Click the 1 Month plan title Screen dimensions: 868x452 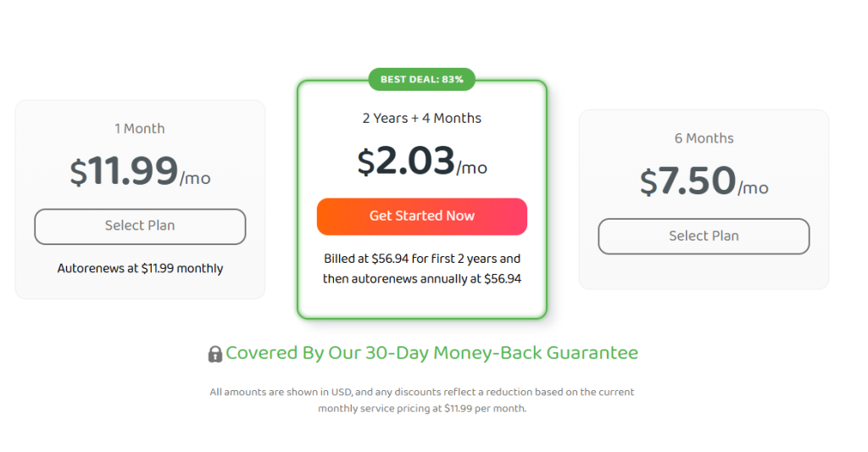point(140,129)
